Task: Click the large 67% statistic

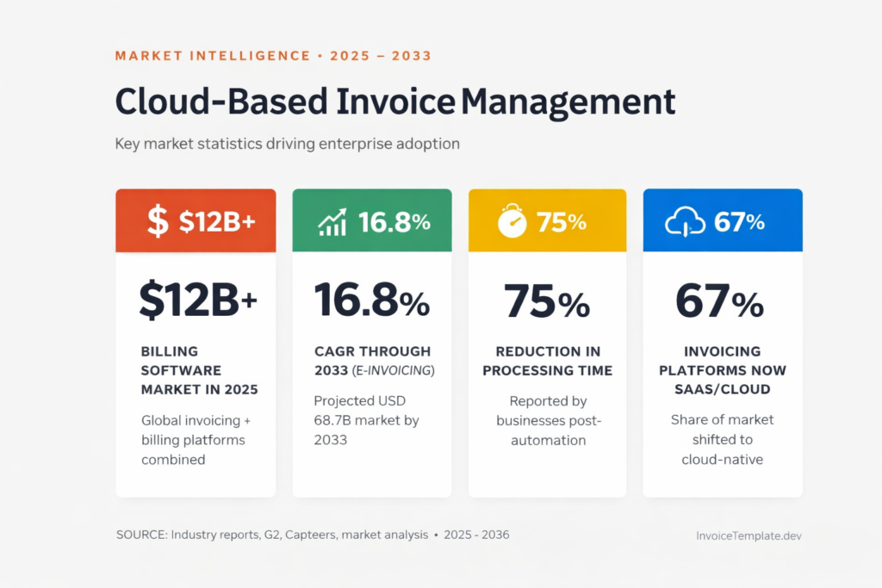Action: 722,301
